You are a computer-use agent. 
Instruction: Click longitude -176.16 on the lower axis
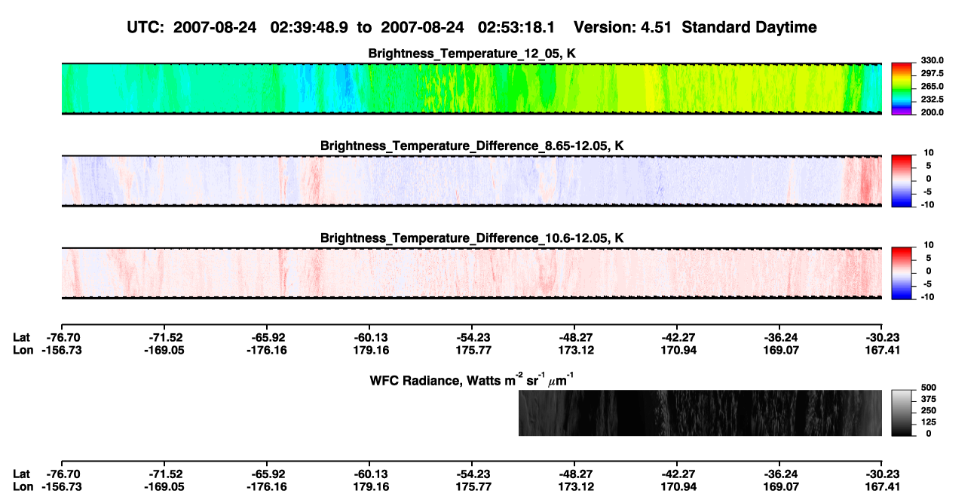tap(268, 486)
